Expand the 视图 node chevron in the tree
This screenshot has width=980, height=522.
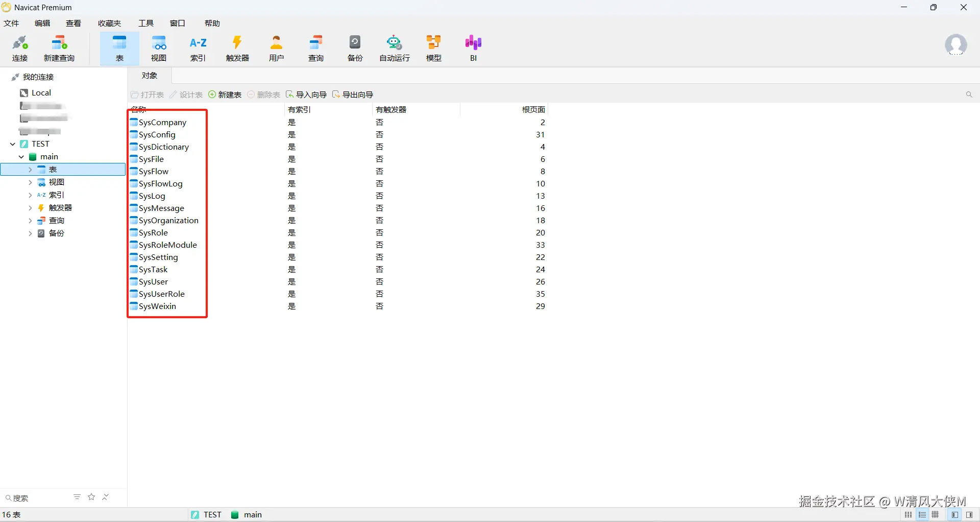tap(30, 182)
